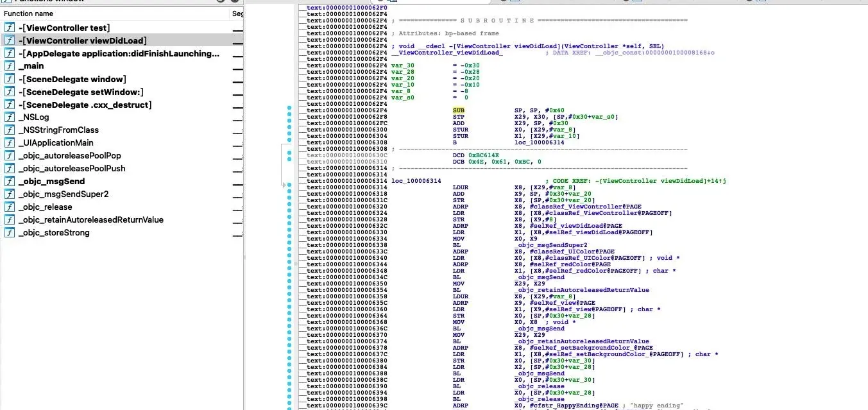Select the _NSLog function name in the list
Viewport: 868px width, 410px height.
point(34,117)
